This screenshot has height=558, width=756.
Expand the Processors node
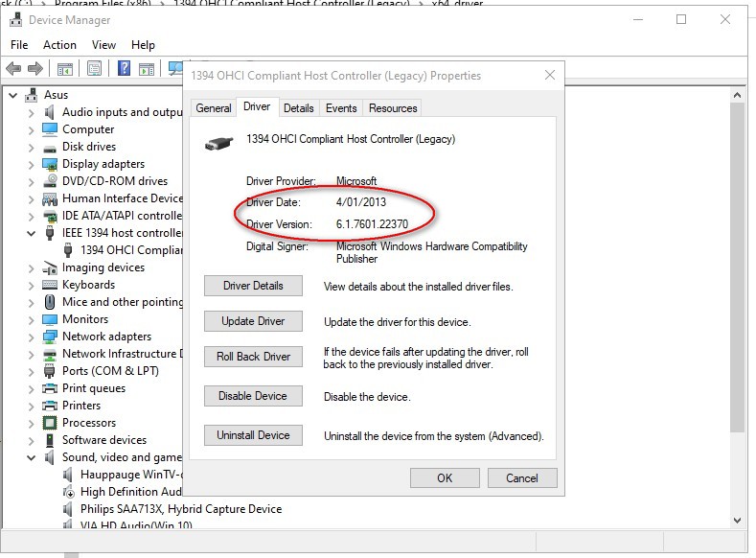(x=32, y=424)
